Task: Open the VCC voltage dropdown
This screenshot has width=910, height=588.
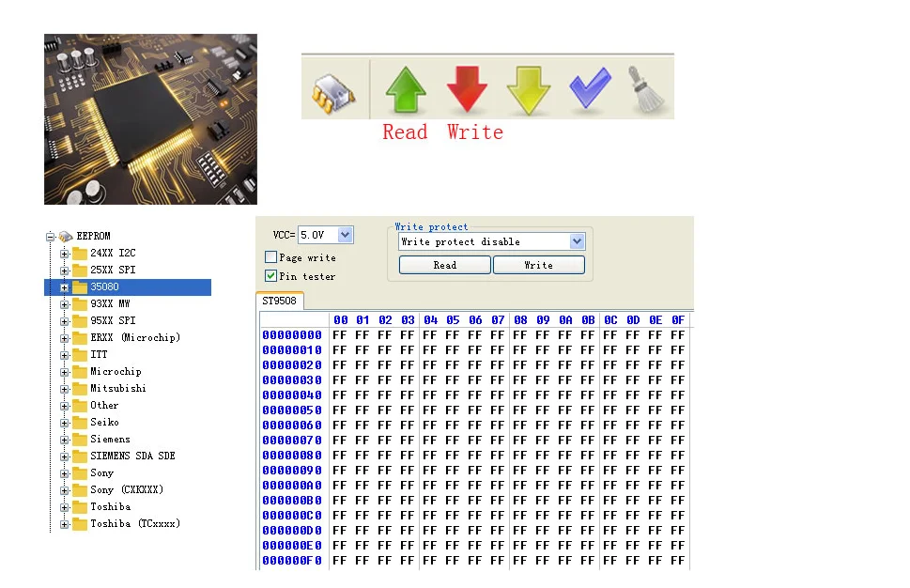Action: pos(346,235)
